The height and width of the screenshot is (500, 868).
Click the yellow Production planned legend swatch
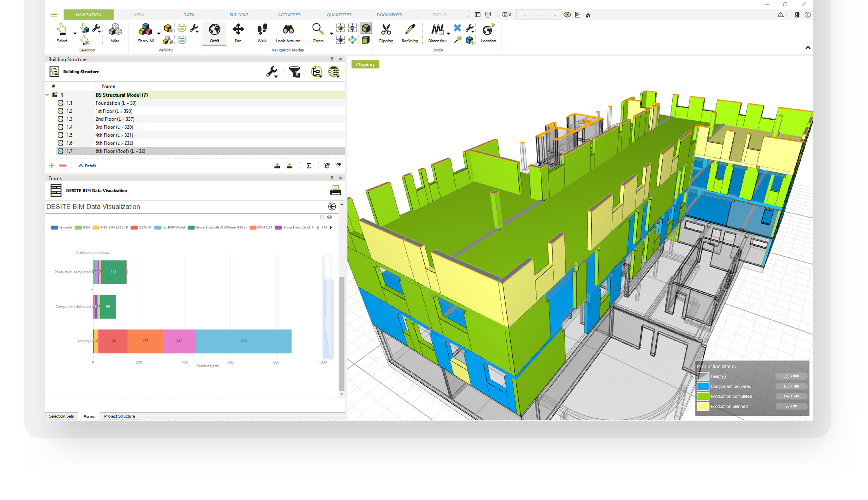pos(703,406)
